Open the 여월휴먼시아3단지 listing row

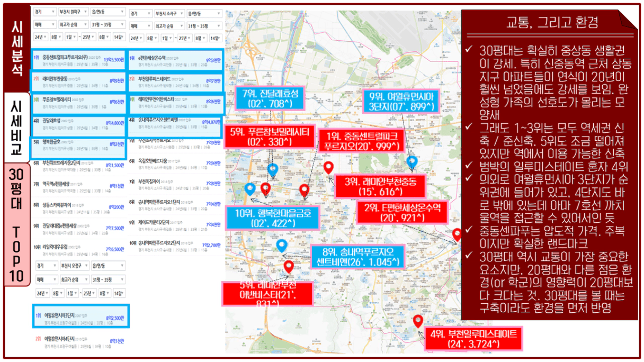[x=80, y=317]
